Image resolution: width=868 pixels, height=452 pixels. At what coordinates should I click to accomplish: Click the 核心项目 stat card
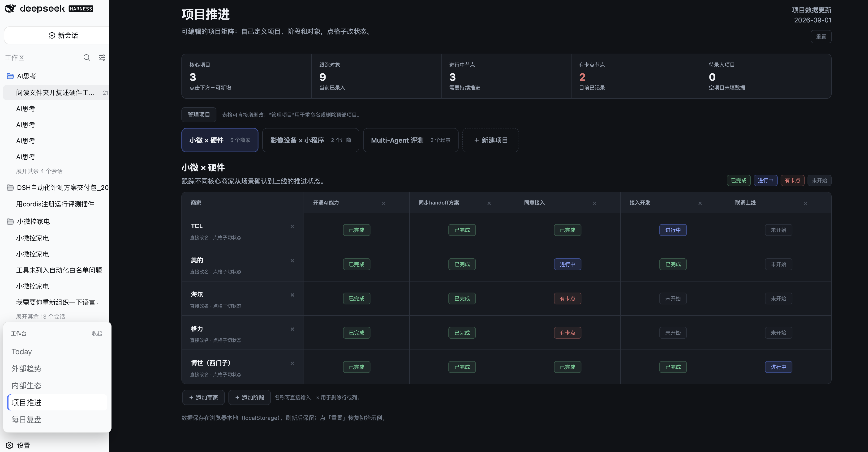click(247, 76)
